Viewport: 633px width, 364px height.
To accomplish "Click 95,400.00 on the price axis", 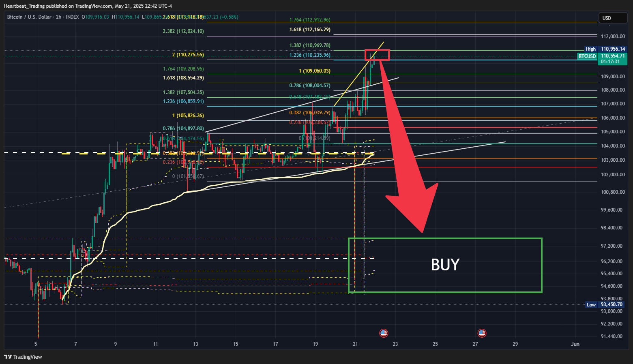I will [612, 274].
